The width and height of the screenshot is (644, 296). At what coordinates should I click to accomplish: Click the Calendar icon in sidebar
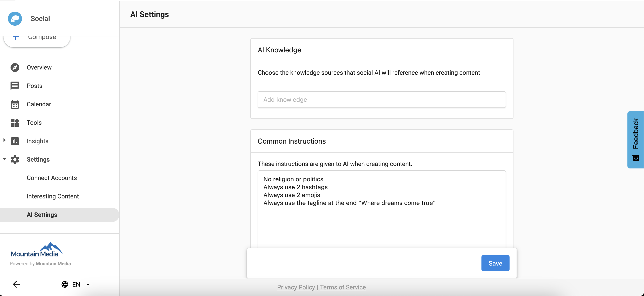[x=15, y=104]
